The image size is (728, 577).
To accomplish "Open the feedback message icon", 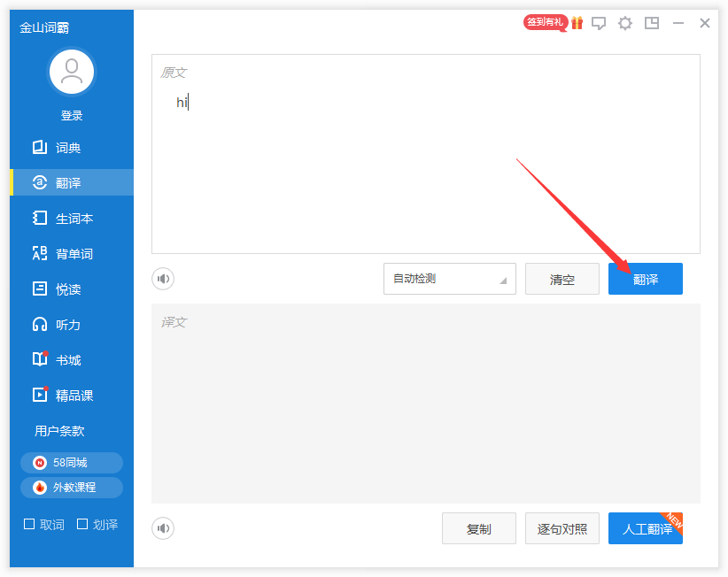I will pyautogui.click(x=599, y=23).
